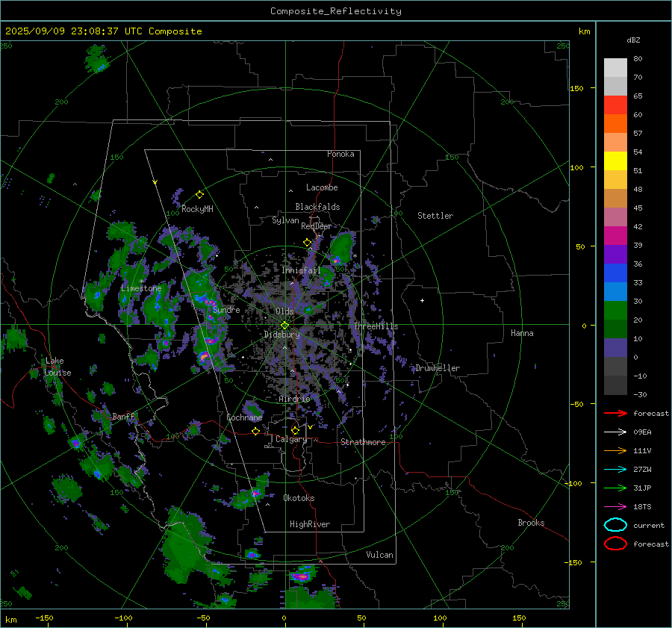The image size is (672, 628).
Task: Click the radar-center diamond marker above Didsbury
Action: (284, 326)
